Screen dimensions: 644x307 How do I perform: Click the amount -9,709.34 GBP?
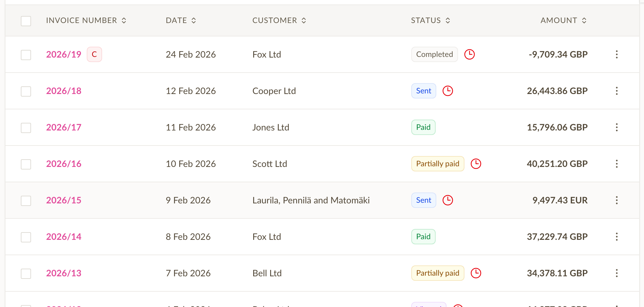[x=558, y=54]
